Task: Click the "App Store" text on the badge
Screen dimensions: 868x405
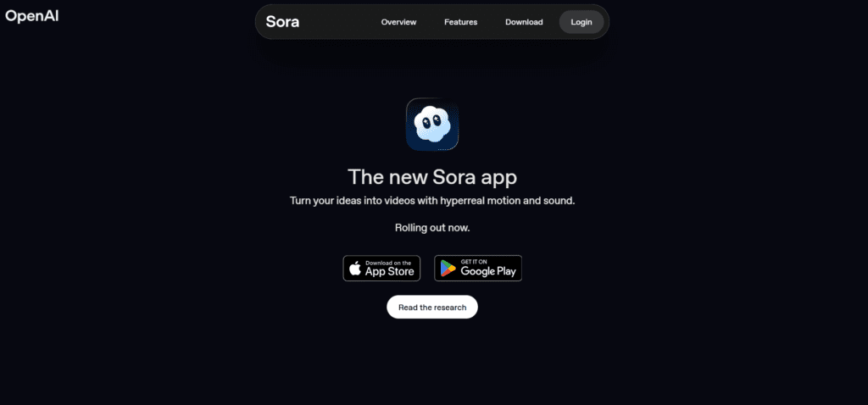Action: (390, 272)
